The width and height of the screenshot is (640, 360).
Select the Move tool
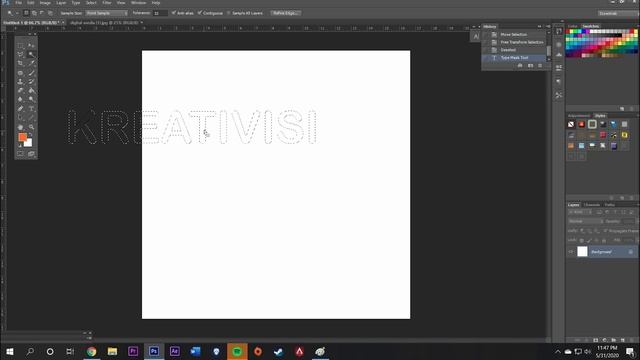31,45
